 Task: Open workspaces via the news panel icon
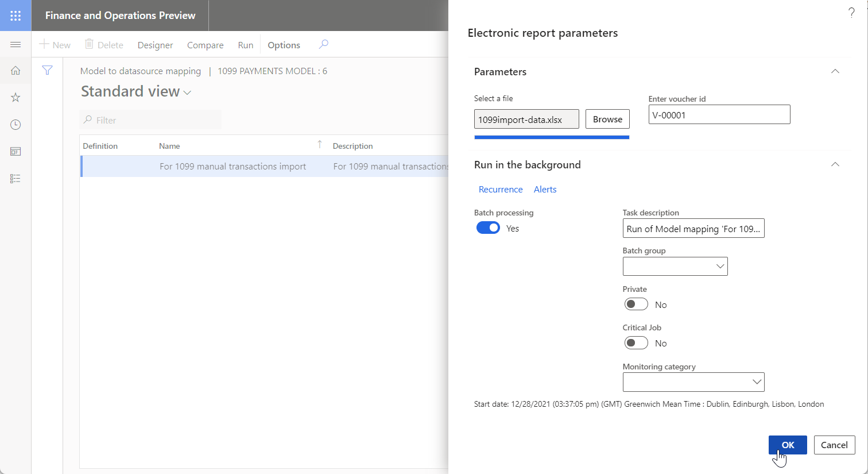[15, 151]
